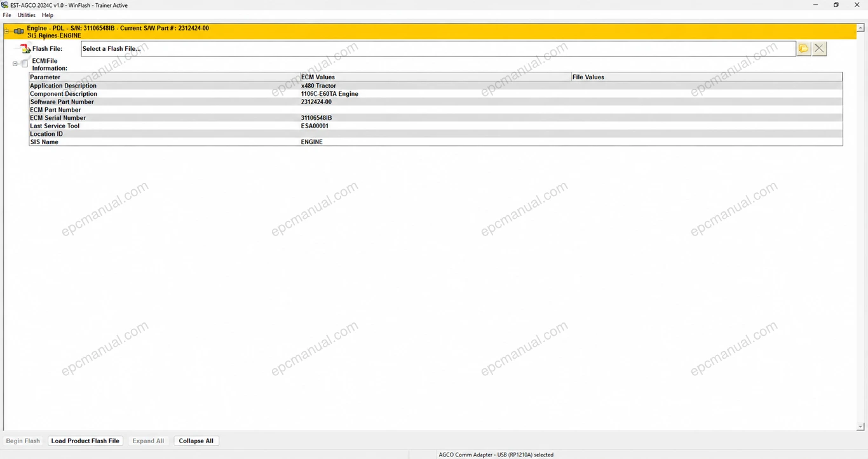
Task: Collapse the ECM/File Information node
Action: [x=15, y=63]
